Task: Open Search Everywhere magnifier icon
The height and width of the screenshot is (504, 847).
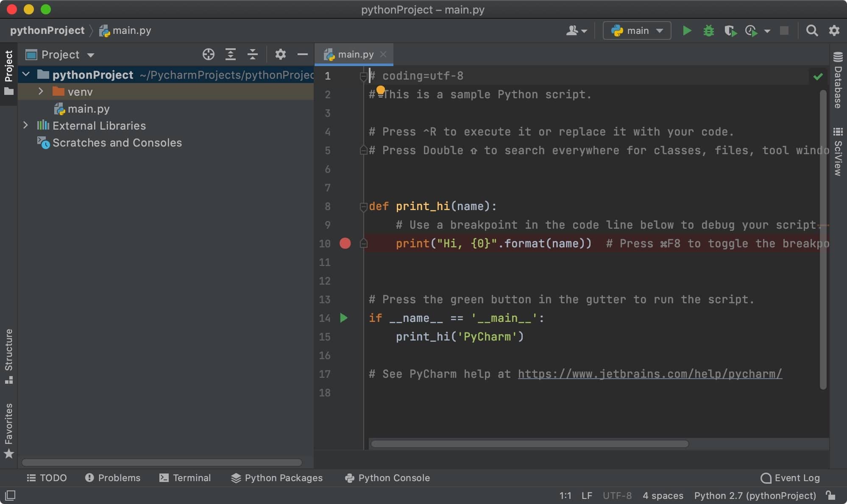Action: click(812, 30)
